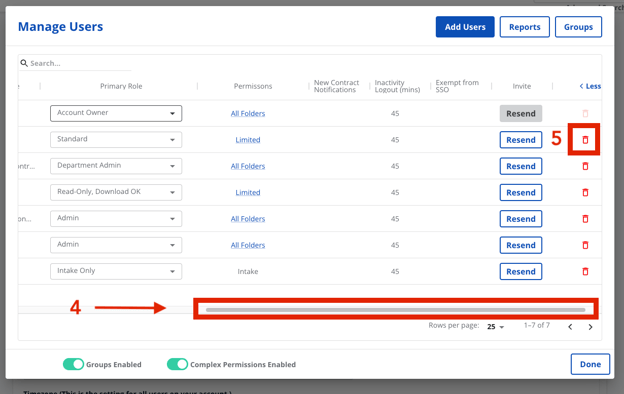Go to previous page arrow
624x394 pixels.
(570, 327)
